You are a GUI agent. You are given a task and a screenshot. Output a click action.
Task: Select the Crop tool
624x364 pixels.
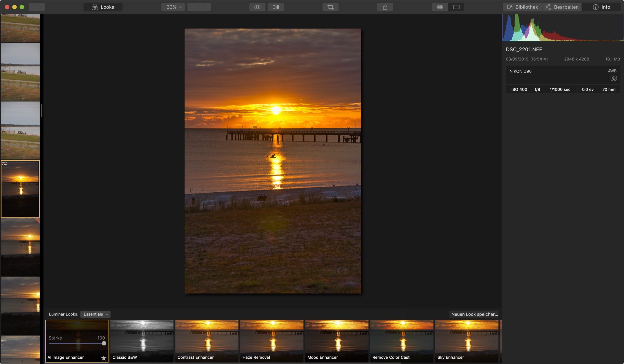coord(331,7)
